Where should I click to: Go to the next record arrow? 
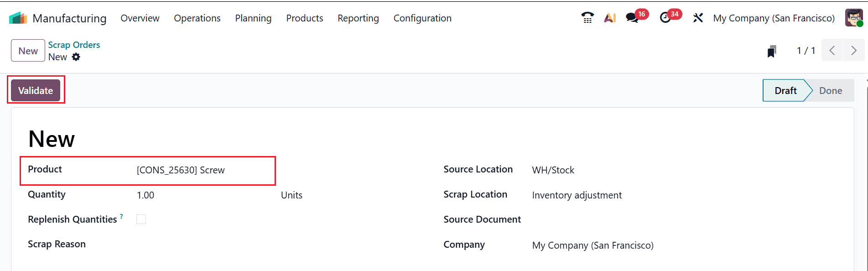[x=854, y=50]
